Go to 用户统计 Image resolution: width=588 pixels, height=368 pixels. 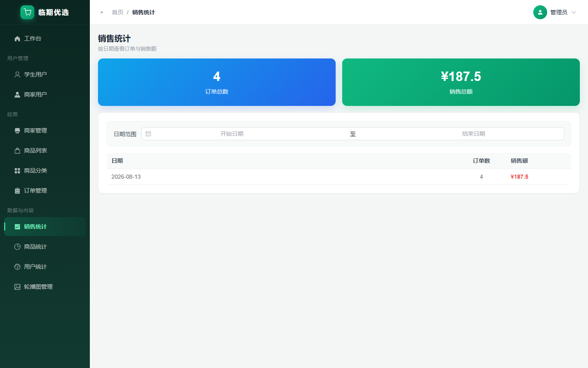point(45,267)
